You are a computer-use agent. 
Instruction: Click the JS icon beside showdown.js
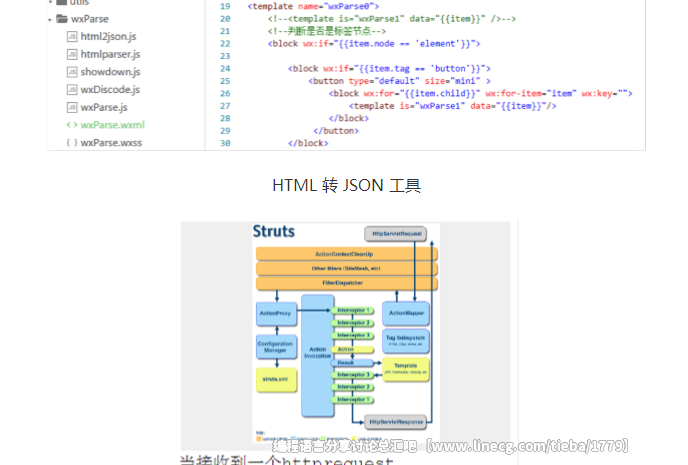click(x=72, y=72)
